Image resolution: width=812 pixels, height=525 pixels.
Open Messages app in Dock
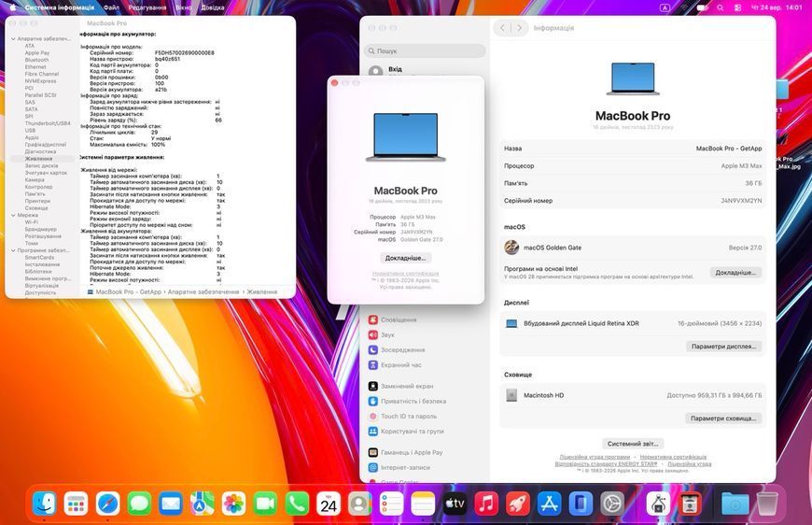pyautogui.click(x=139, y=504)
